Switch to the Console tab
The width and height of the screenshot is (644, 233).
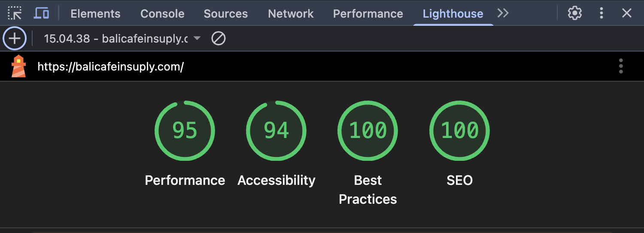pyautogui.click(x=162, y=14)
